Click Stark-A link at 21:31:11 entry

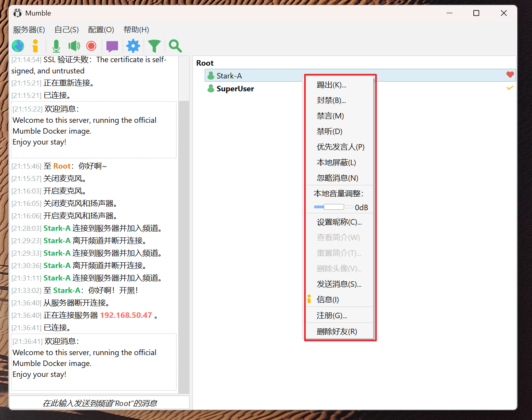pos(57,278)
